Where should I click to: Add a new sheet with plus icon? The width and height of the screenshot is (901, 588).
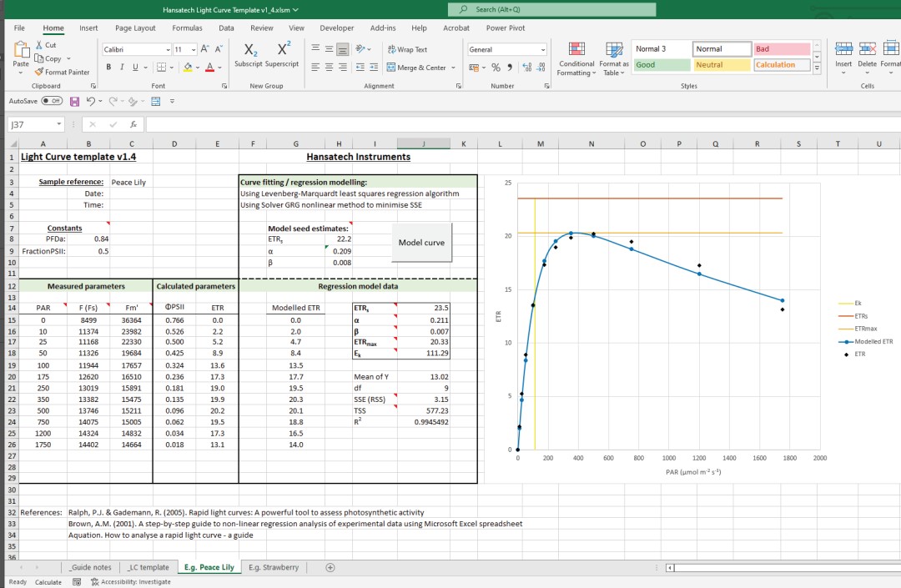tap(330, 567)
